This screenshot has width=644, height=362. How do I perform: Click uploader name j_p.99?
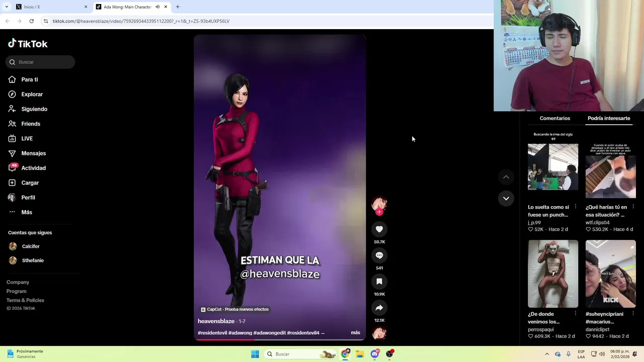[x=534, y=222]
